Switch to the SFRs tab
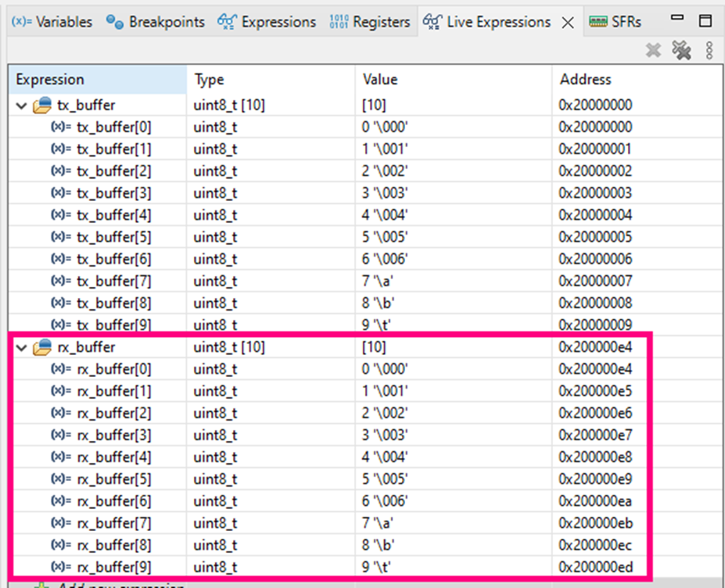Screen dimensions: 725x588 coord(626,21)
